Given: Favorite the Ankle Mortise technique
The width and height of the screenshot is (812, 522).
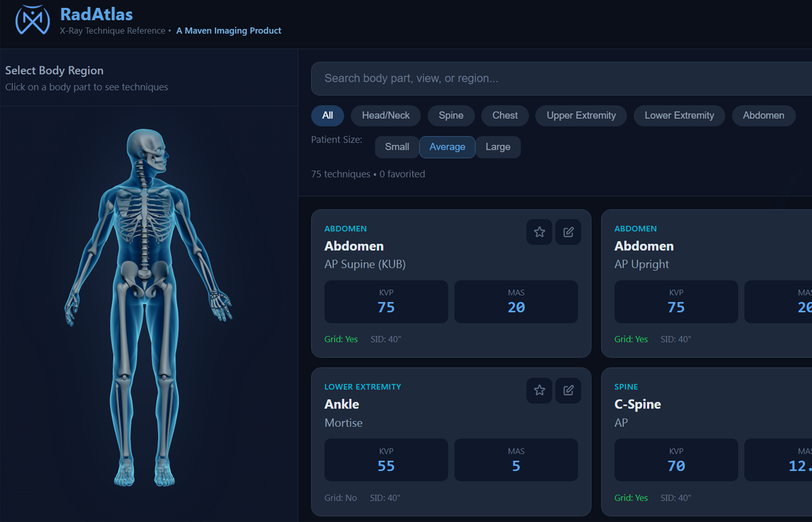Looking at the screenshot, I should coord(539,390).
